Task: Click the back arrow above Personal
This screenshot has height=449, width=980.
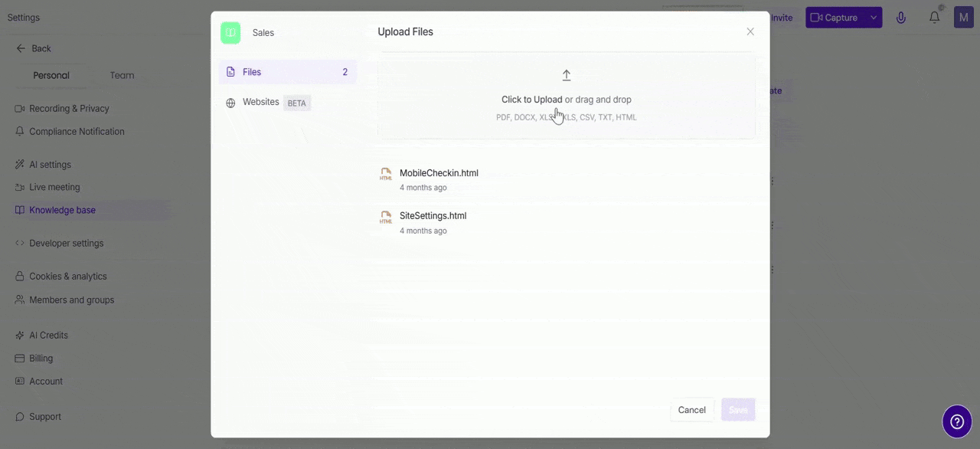Action: (21, 48)
